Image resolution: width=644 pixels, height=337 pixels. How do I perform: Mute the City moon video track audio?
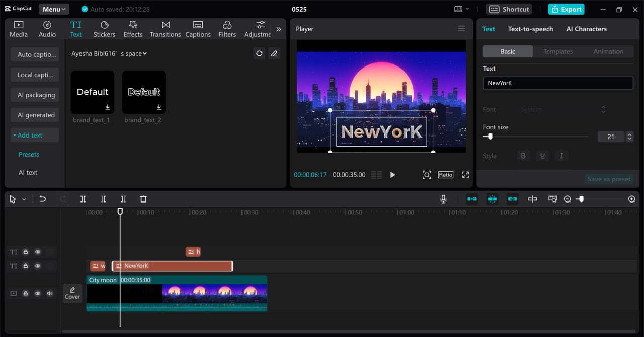tap(50, 293)
